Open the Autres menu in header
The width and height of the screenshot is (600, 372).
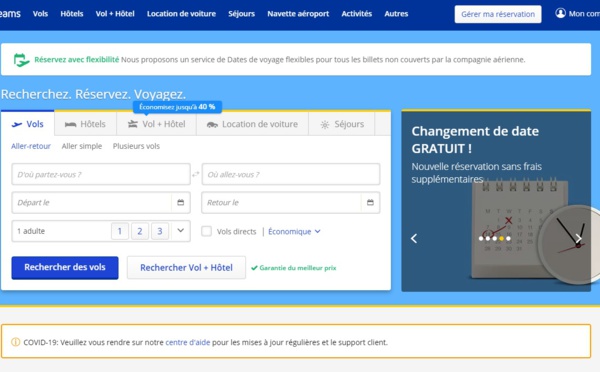tap(396, 14)
